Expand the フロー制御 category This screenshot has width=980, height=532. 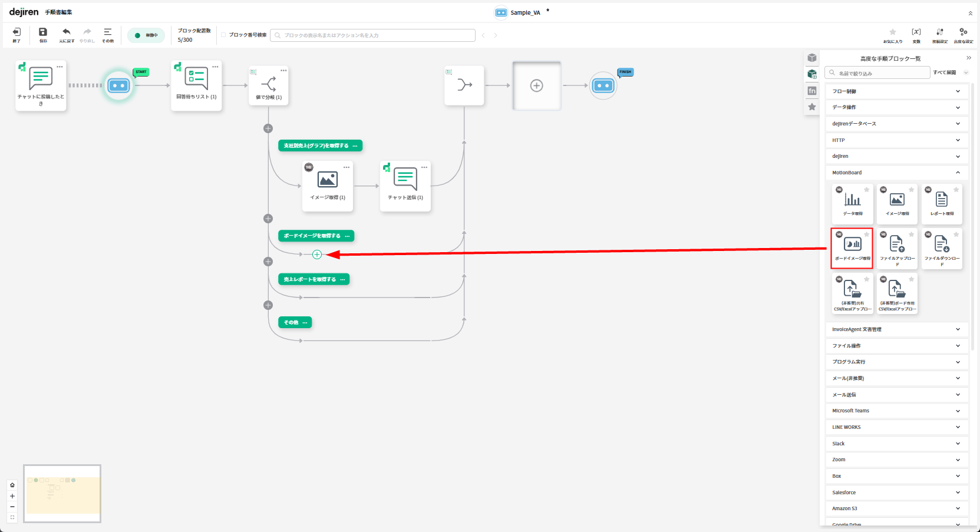coord(895,91)
